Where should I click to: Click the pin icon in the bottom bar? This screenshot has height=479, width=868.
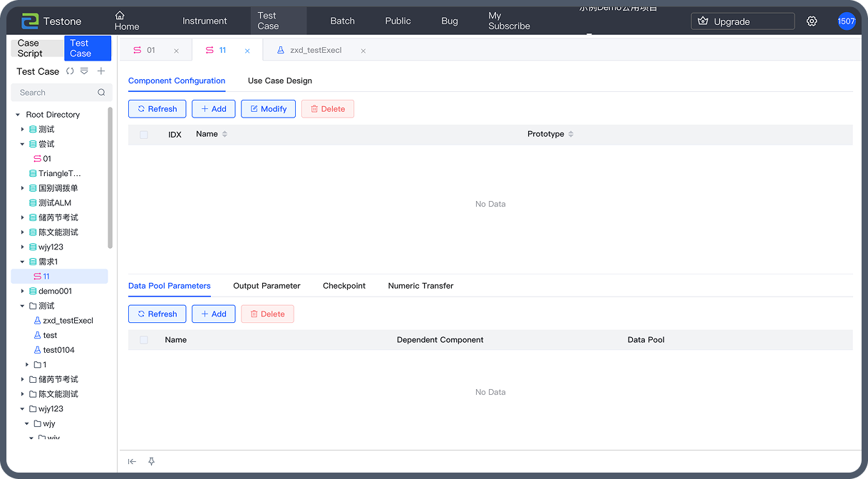[x=151, y=462]
